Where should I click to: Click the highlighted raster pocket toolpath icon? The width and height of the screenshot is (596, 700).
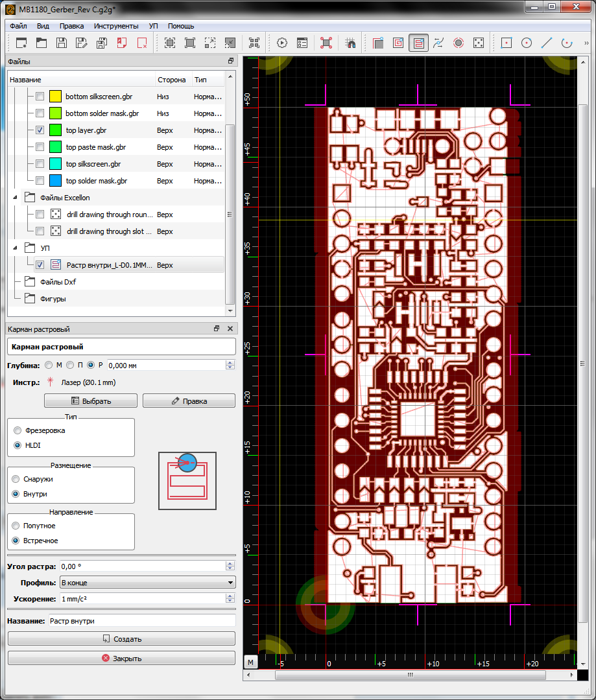pyautogui.click(x=419, y=43)
